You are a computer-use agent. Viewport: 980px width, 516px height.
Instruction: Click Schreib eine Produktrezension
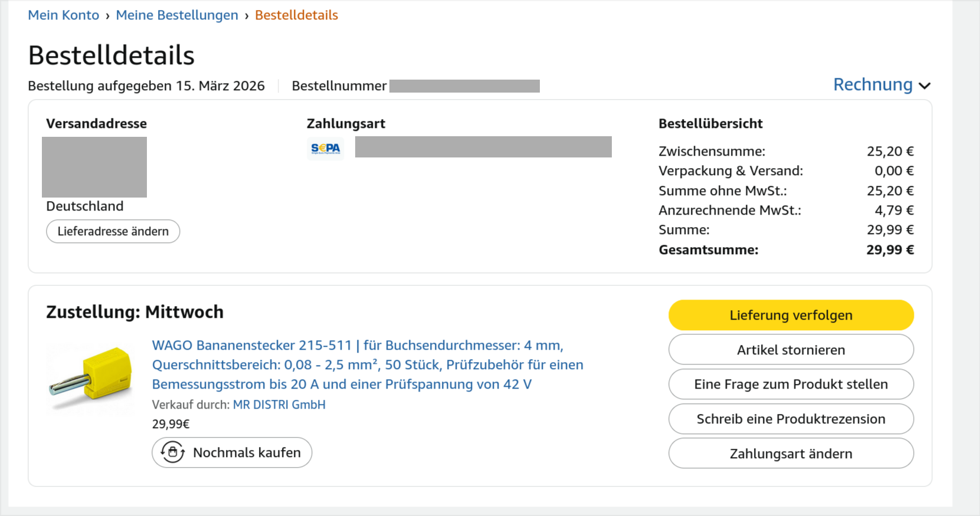[x=791, y=419]
